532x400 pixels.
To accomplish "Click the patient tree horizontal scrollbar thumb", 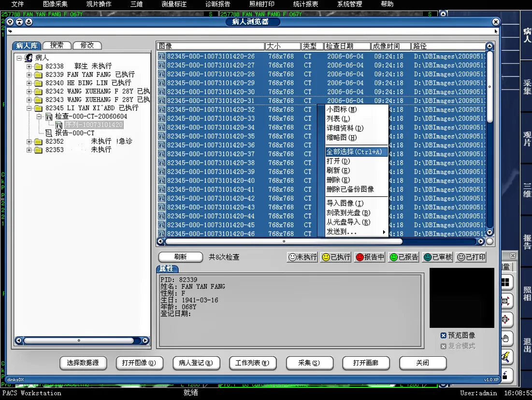I will point(79,340).
